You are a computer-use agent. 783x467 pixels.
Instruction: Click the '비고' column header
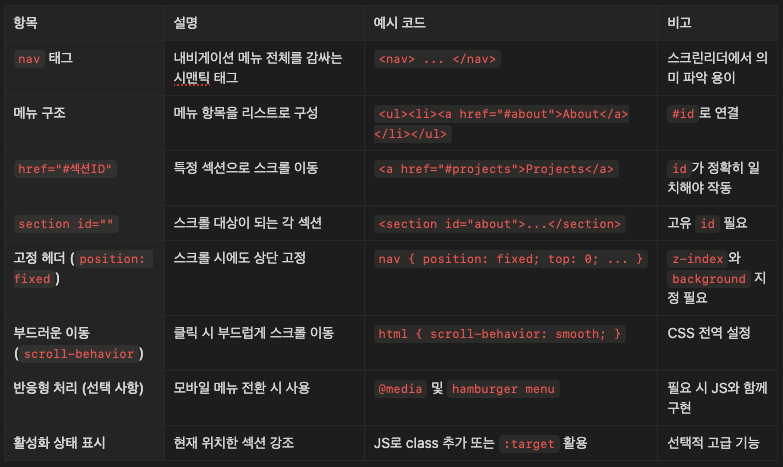click(679, 22)
